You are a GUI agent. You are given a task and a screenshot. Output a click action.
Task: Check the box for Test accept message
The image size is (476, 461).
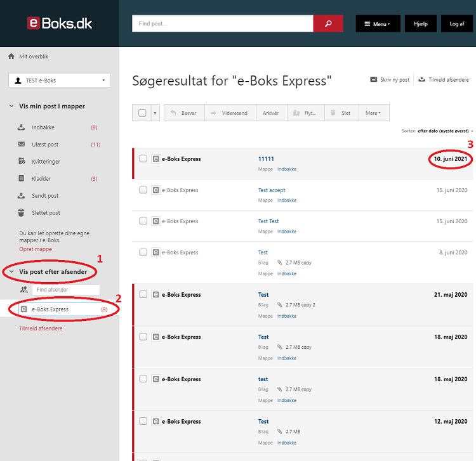click(143, 190)
